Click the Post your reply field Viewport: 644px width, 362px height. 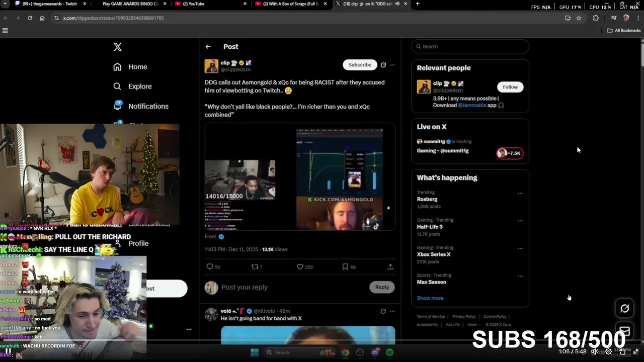pyautogui.click(x=294, y=287)
